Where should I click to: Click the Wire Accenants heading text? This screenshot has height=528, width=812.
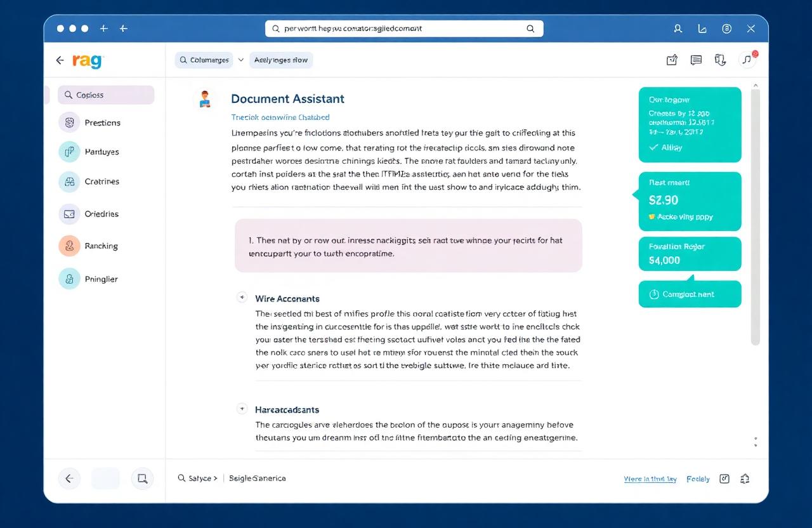pos(287,299)
